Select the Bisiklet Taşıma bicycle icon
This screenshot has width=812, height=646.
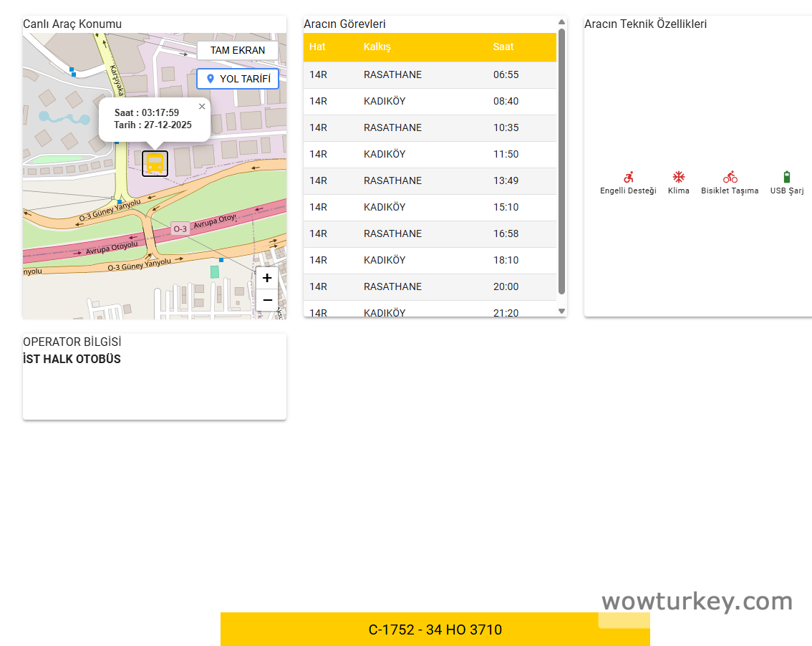coord(730,177)
